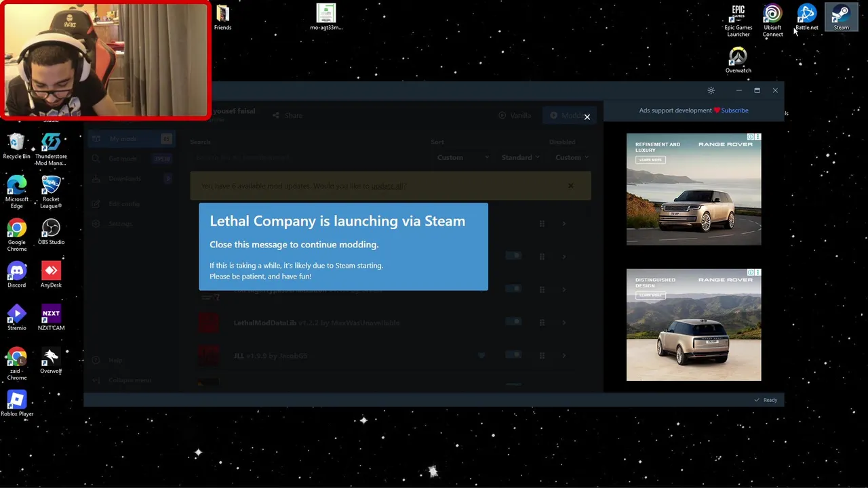Launch Epic Games Launcher shortcut

738,20
